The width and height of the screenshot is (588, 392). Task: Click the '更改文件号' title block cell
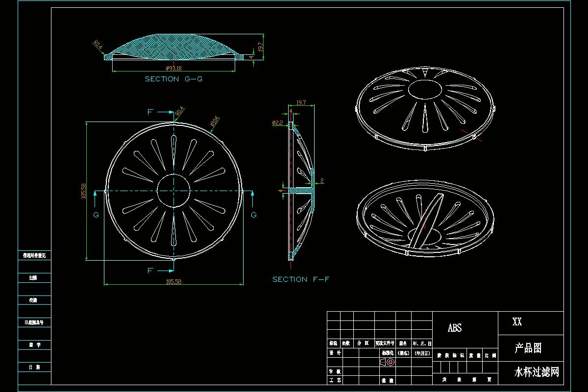click(x=385, y=343)
